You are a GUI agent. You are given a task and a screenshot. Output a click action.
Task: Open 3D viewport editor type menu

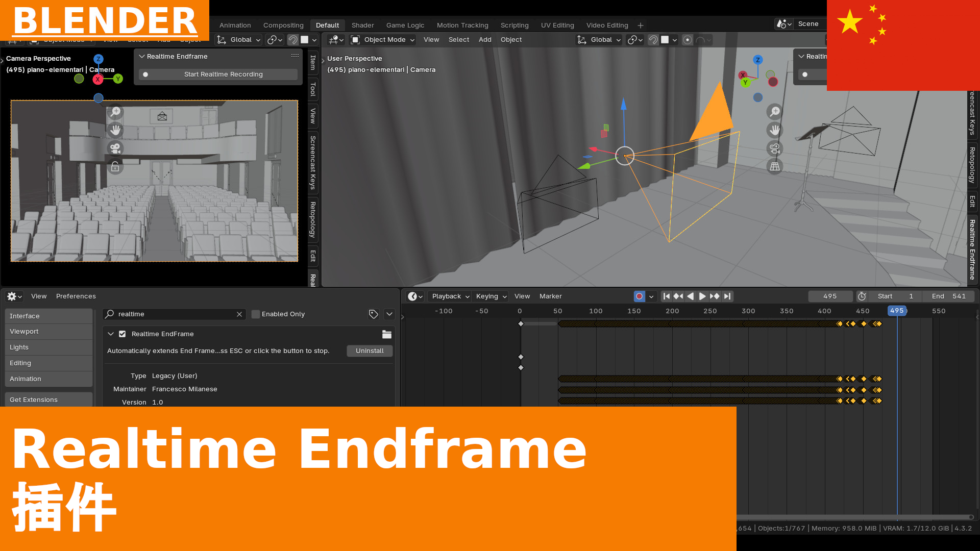(335, 40)
